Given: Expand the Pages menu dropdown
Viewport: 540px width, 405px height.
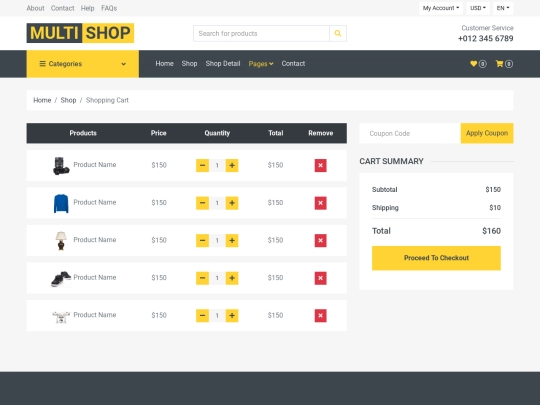Looking at the screenshot, I should click(x=261, y=64).
